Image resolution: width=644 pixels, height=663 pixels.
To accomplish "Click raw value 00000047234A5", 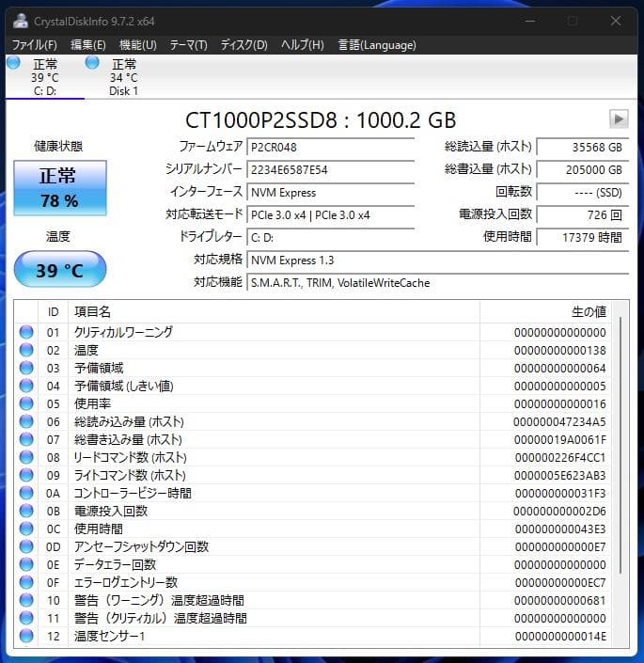I will tap(559, 422).
